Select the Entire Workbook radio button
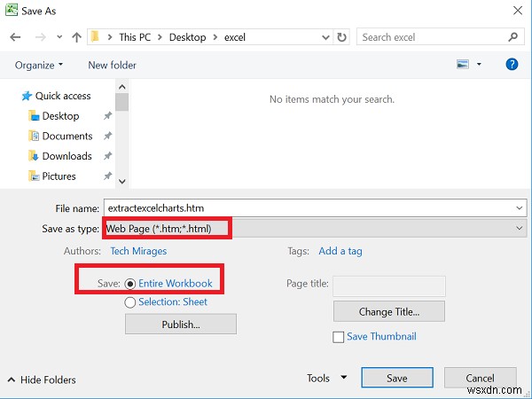 click(130, 284)
